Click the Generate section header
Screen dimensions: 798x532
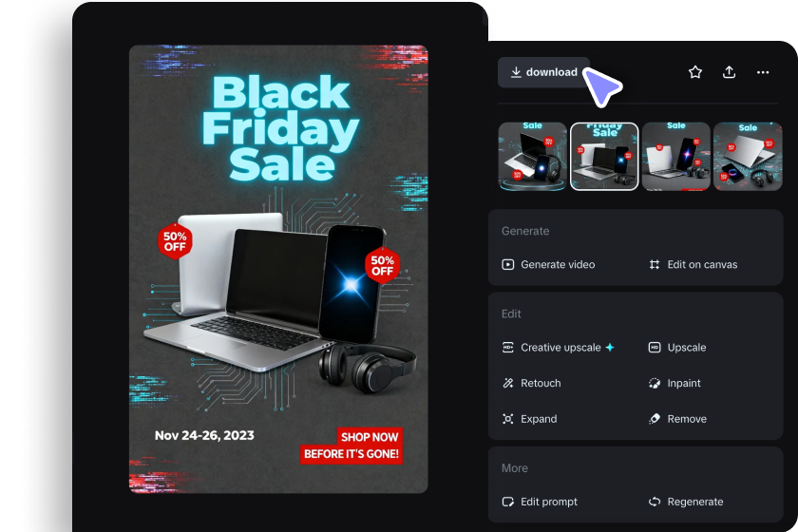(525, 231)
